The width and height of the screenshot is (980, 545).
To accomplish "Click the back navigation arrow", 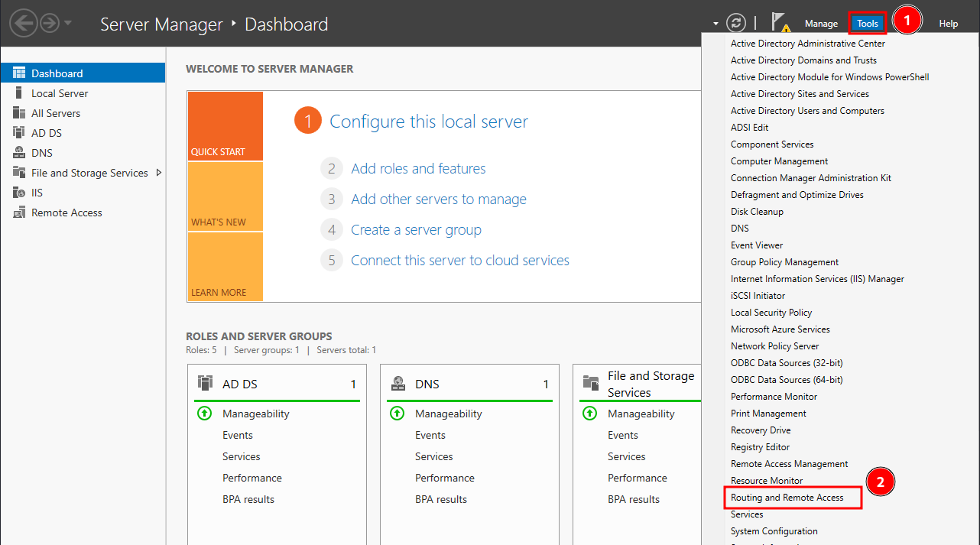I will [x=24, y=23].
